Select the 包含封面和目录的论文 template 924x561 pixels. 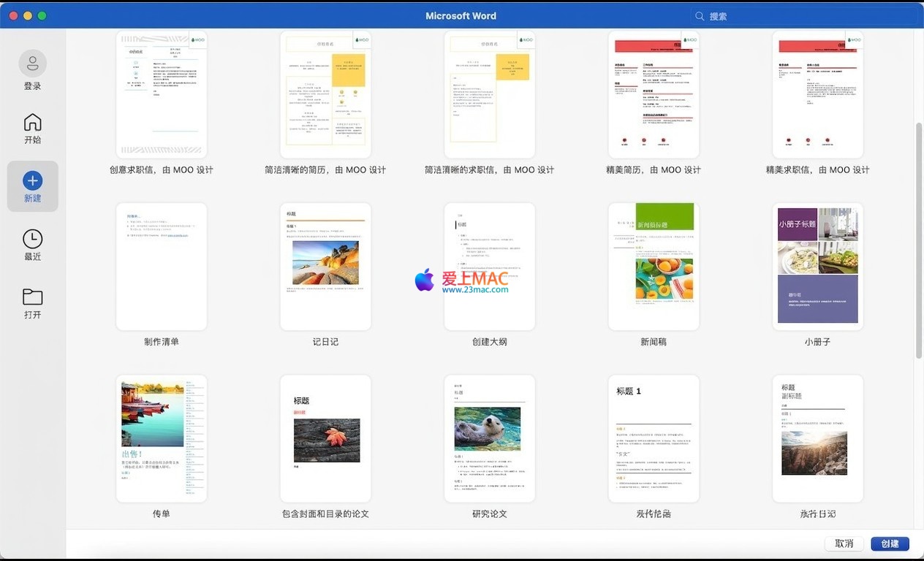tap(325, 438)
